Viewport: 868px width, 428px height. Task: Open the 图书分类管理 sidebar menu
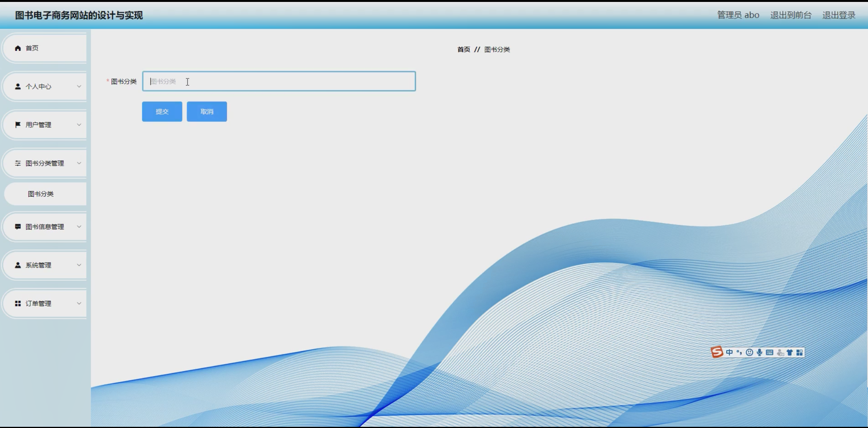(45, 163)
